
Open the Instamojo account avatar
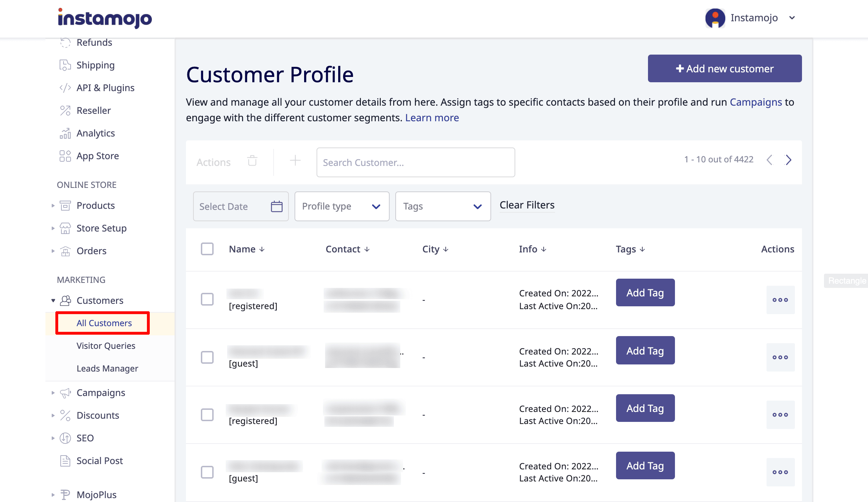[x=715, y=18]
